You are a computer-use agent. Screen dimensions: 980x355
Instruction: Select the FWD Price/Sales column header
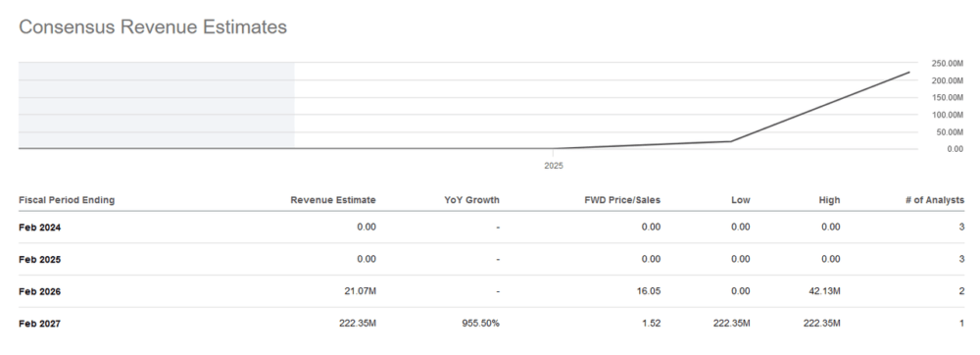(622, 200)
